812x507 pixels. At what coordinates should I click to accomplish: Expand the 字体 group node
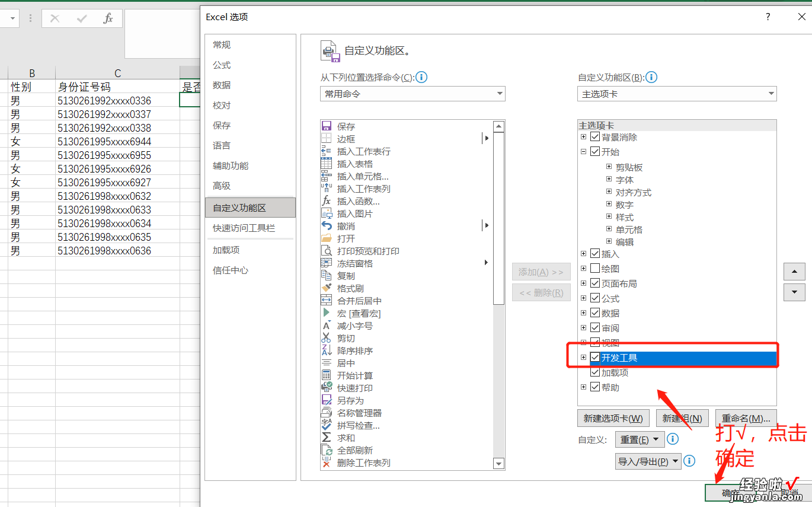[x=609, y=180]
